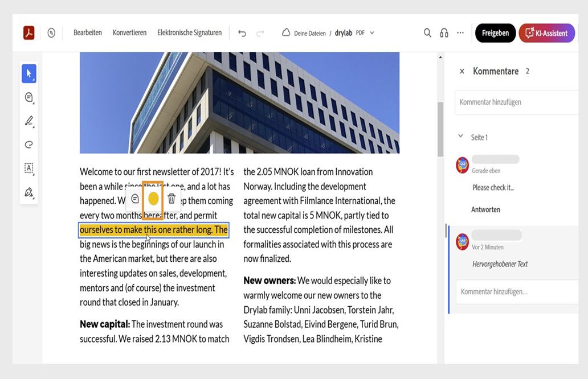This screenshot has height=379, width=588.
Task: Click top Kommentar hinzufügen field
Action: click(516, 102)
